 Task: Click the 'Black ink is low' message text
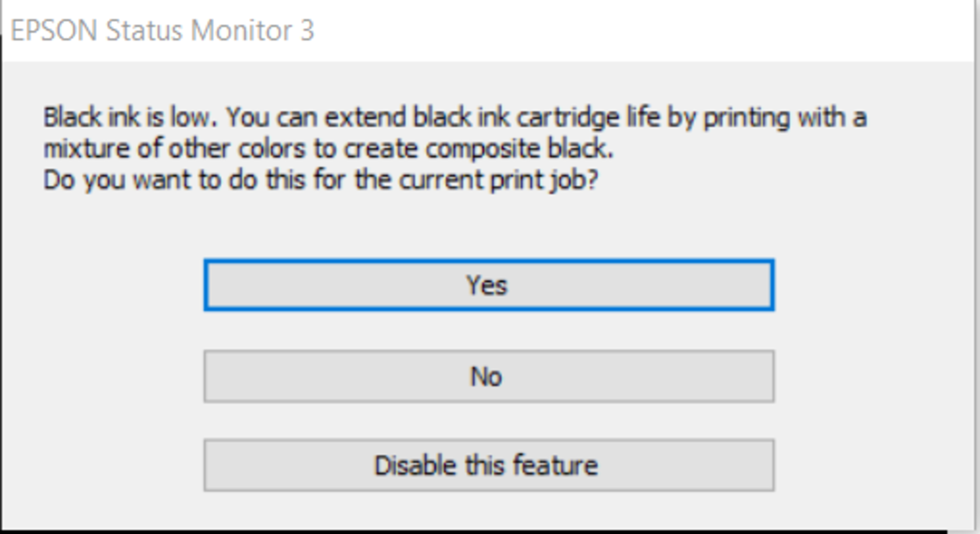[x=455, y=118]
